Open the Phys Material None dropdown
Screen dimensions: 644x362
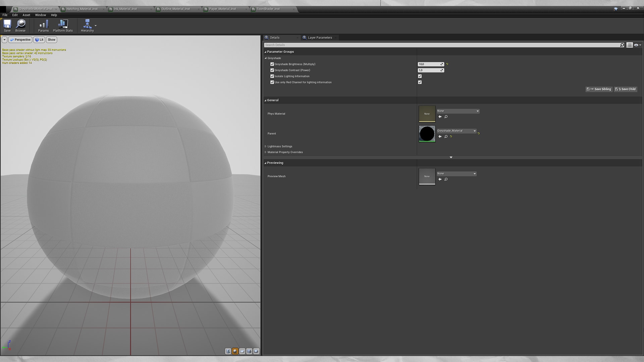pos(458,111)
